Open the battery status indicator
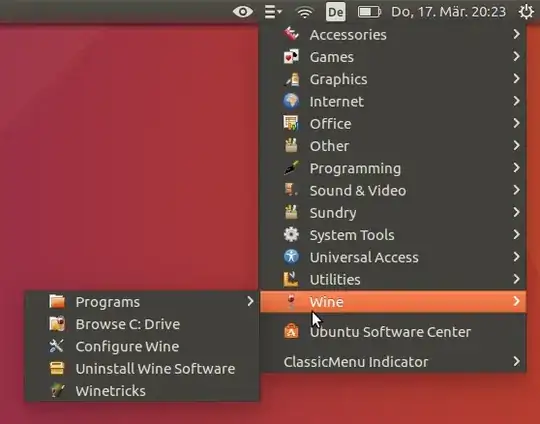The width and height of the screenshot is (540, 424). click(x=369, y=12)
